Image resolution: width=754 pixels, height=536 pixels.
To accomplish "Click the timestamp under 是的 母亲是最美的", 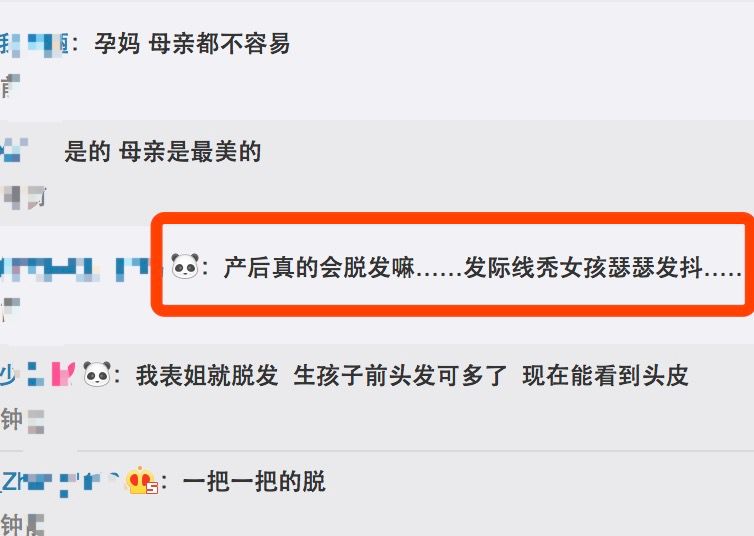I will 24,197.
